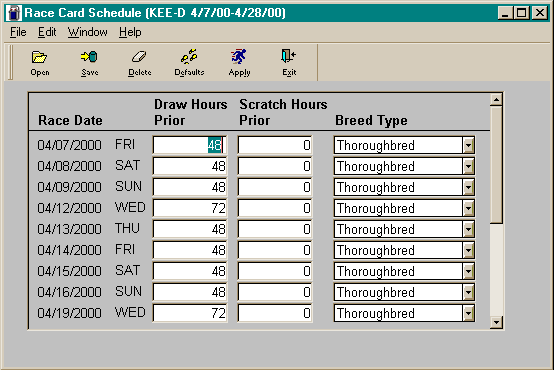Open the Help menu
The height and width of the screenshot is (370, 554).
[130, 32]
